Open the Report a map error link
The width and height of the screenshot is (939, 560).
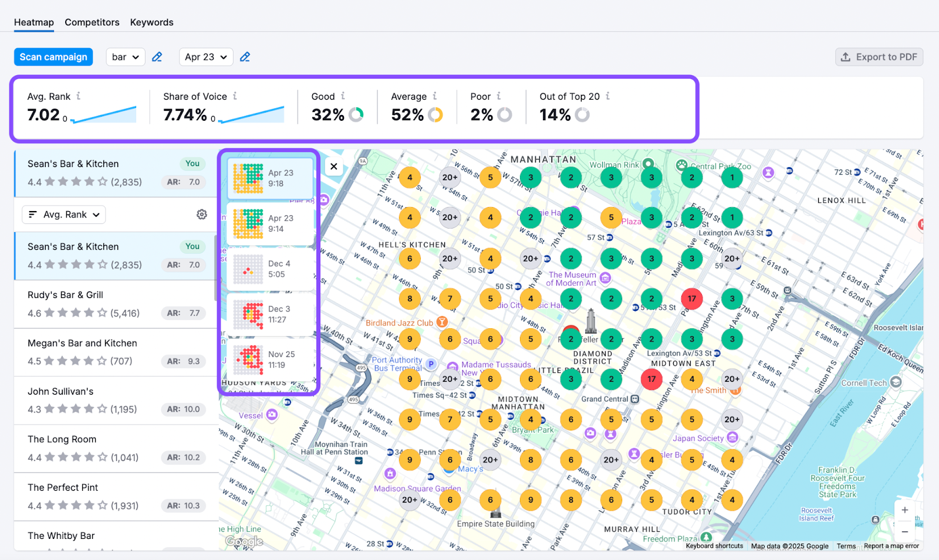pos(891,545)
